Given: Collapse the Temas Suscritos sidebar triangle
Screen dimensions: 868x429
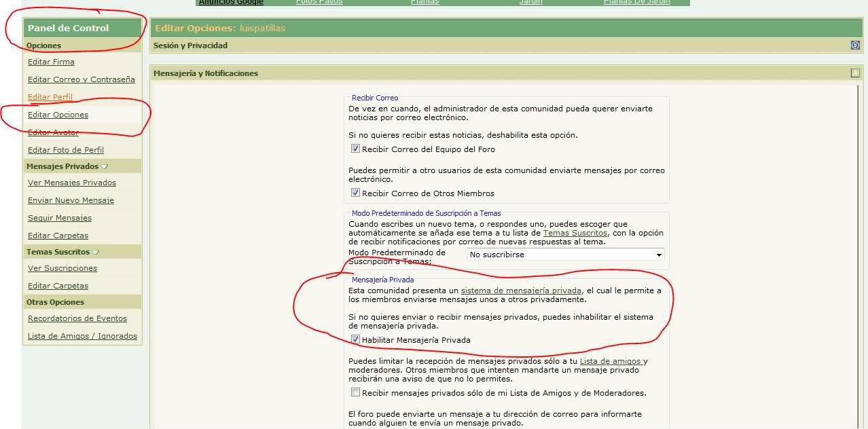Looking at the screenshot, I should point(96,252).
